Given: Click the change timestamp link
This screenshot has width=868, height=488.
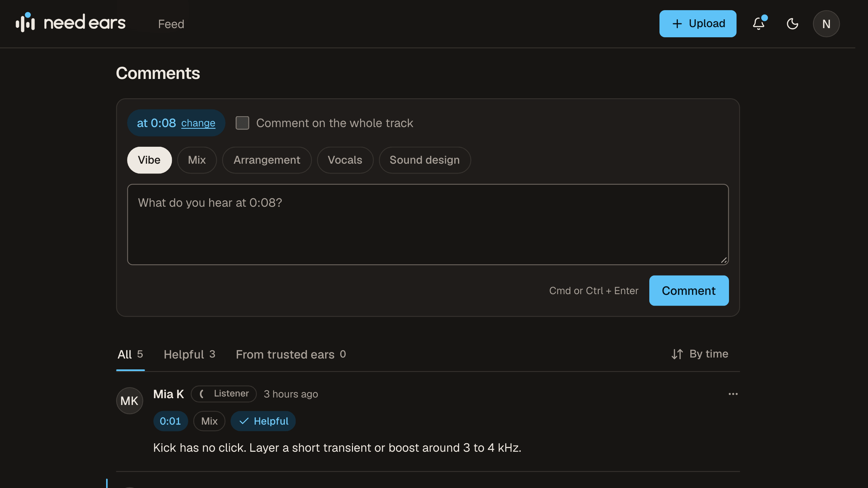Looking at the screenshot, I should 198,123.
